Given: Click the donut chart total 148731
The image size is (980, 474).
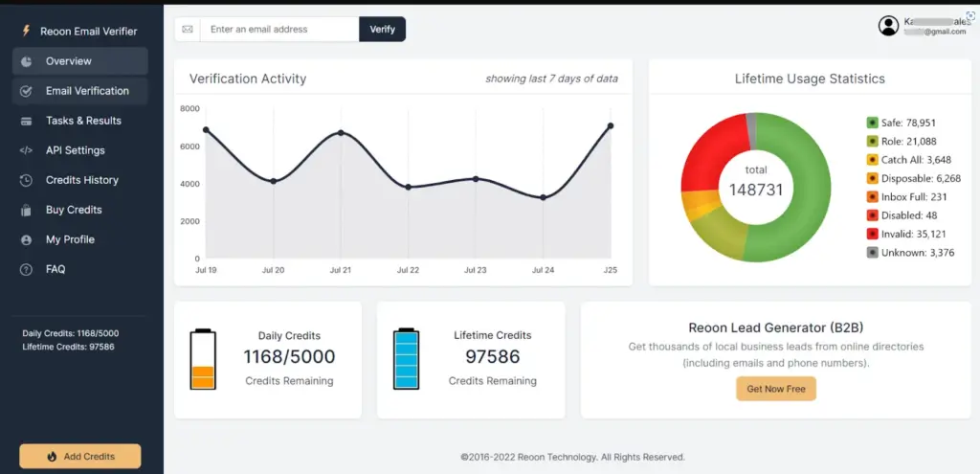Looking at the screenshot, I should click(x=756, y=190).
